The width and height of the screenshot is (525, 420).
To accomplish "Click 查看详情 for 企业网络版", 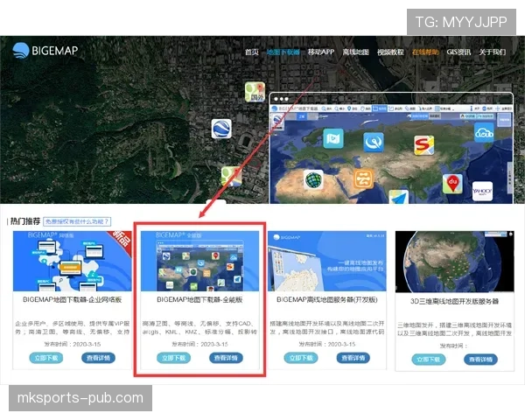I will [x=98, y=358].
